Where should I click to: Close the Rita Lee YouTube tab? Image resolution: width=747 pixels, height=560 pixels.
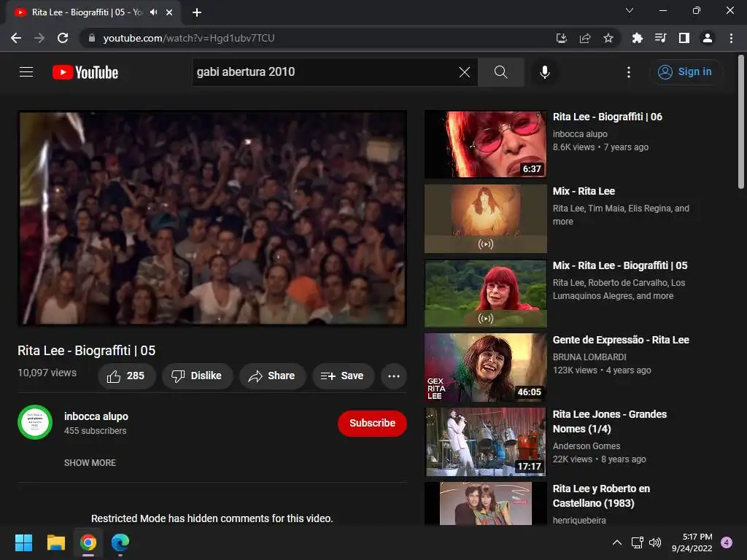169,12
